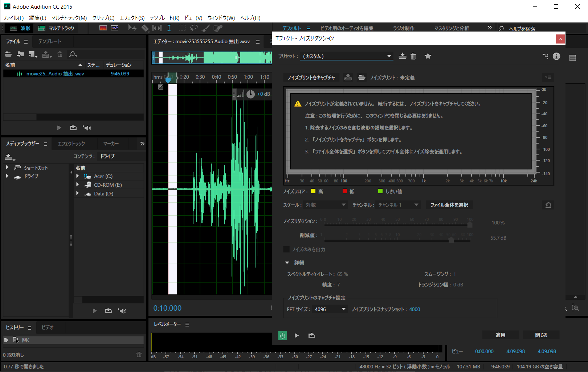Viewport: 588px width, 372px height.
Task: Select the Spot Healing Brush tool
Action: click(218, 28)
